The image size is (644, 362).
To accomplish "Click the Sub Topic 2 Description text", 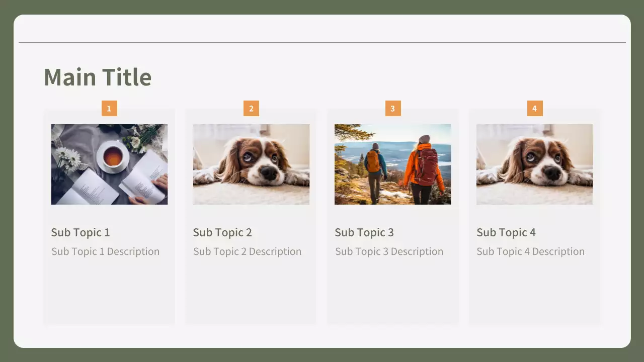I will (x=247, y=251).
